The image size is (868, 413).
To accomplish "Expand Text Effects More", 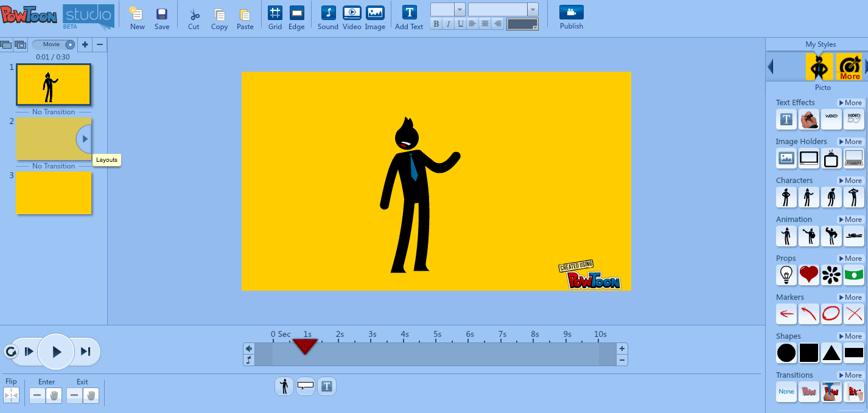I will point(850,103).
